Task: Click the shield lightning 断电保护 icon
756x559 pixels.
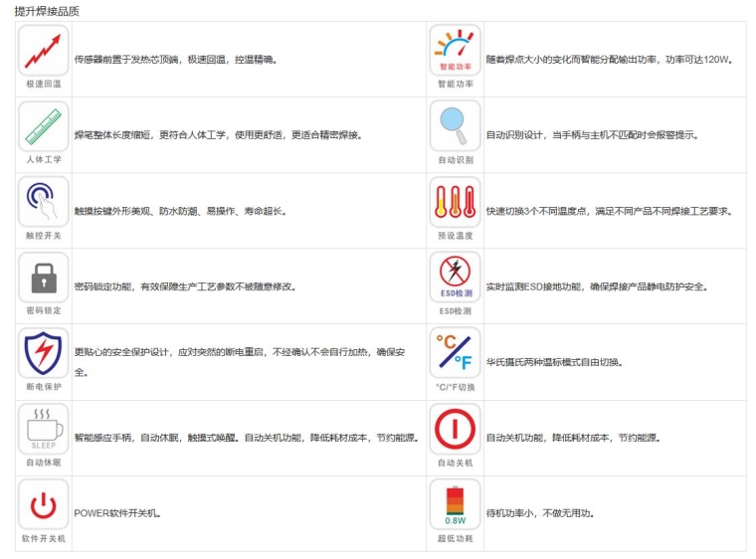Action: click(44, 353)
